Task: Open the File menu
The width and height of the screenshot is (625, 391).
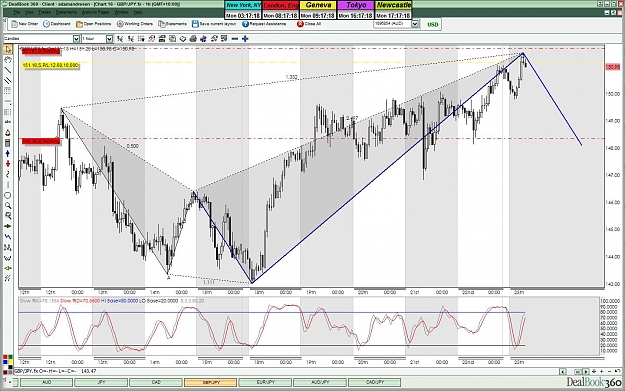Action: click(16, 13)
